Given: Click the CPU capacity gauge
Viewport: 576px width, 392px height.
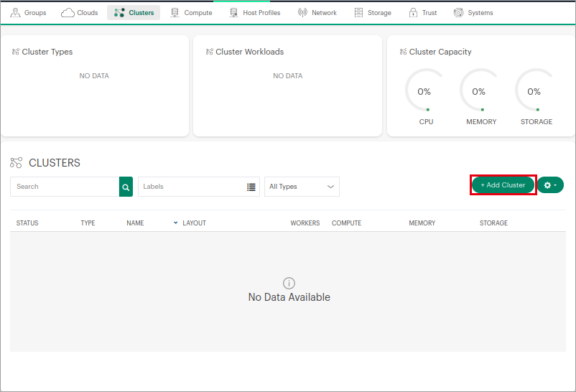Looking at the screenshot, I should click(424, 90).
